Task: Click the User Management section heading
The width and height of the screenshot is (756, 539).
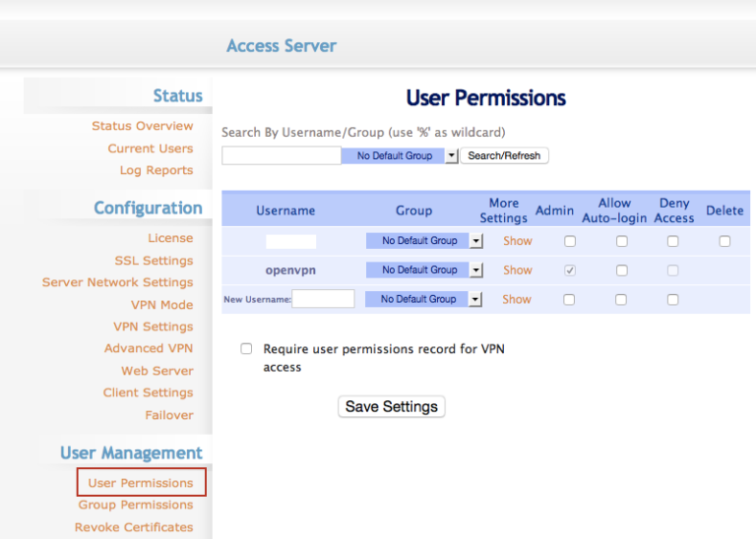Action: 131,452
